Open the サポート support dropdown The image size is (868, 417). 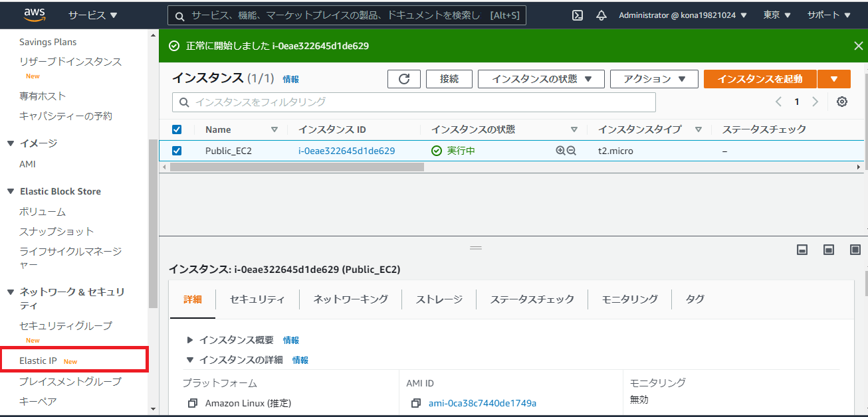click(x=827, y=15)
